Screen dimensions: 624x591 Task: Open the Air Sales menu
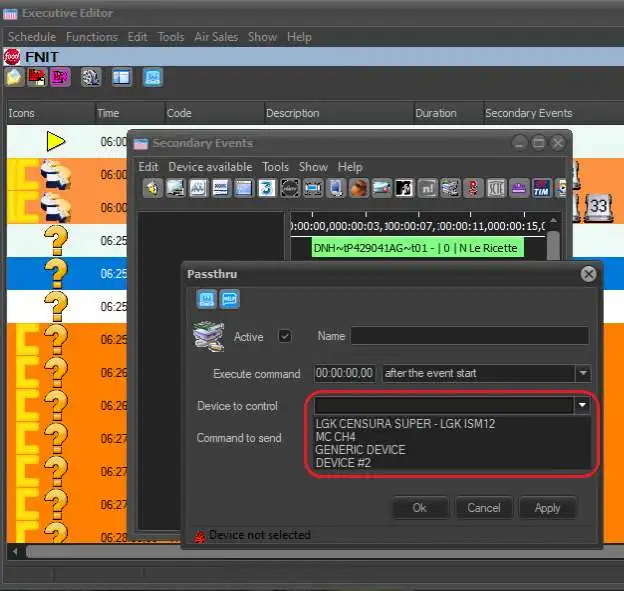pos(215,37)
